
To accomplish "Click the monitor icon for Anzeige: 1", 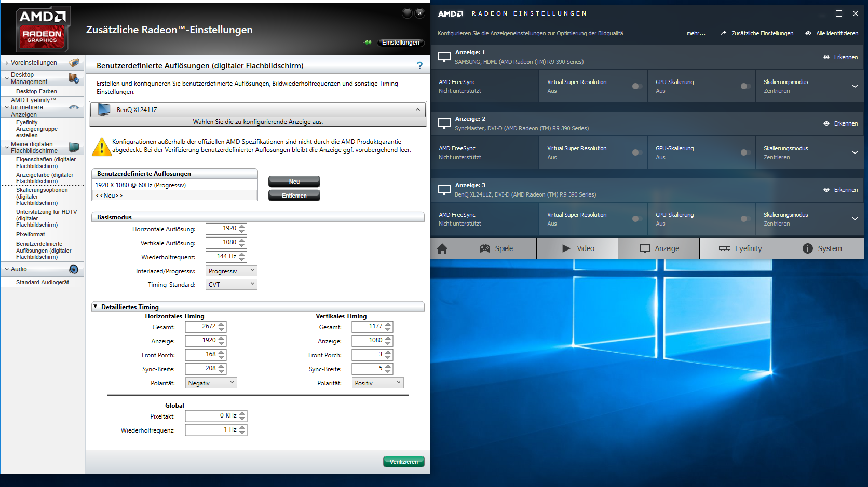I will [444, 57].
